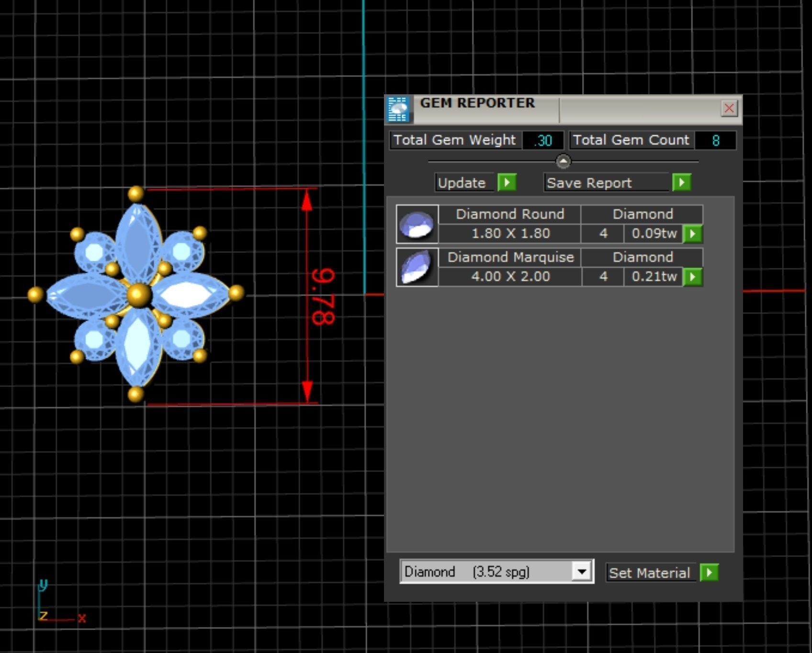The height and width of the screenshot is (653, 812).
Task: Click green arrow beside 0.09tw
Action: click(x=693, y=234)
